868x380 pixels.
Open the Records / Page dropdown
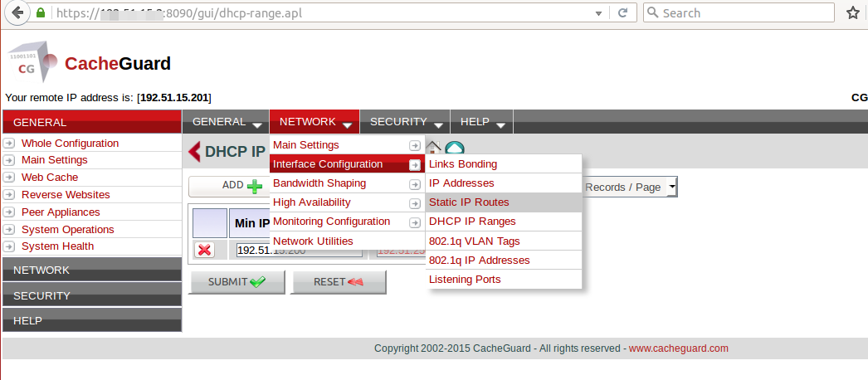[x=630, y=187]
